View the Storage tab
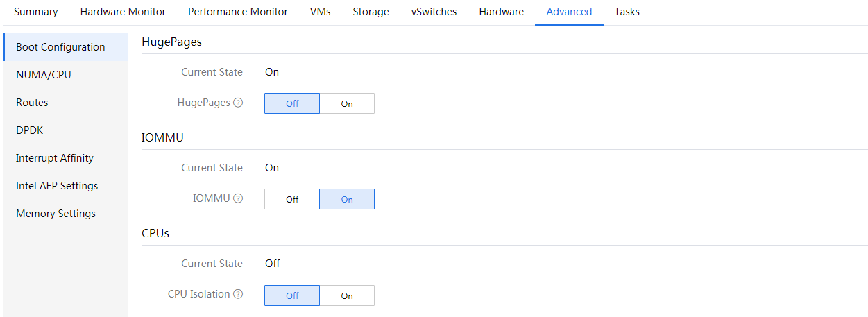The width and height of the screenshot is (868, 317). click(x=371, y=12)
